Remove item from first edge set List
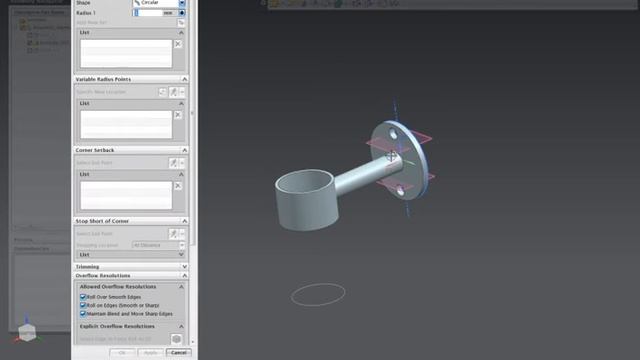 coord(178,44)
